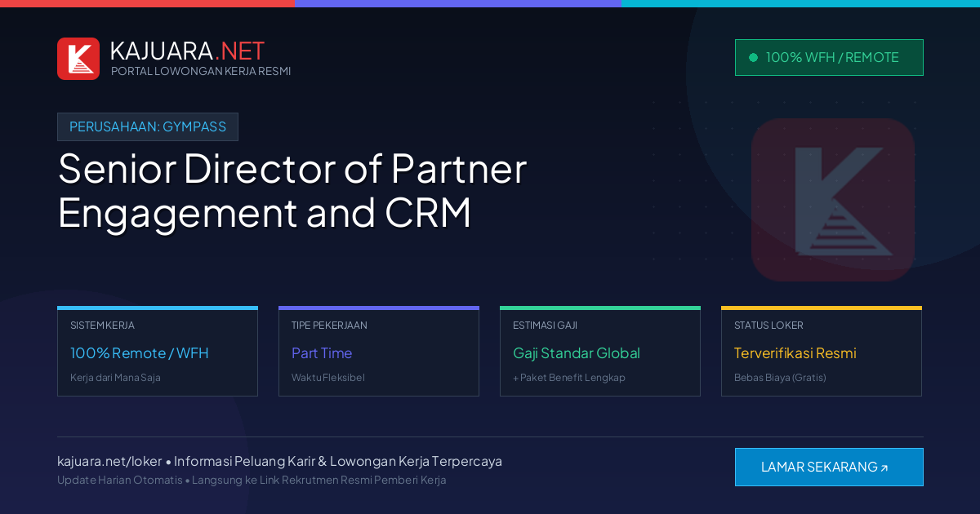The height and width of the screenshot is (514, 980).
Task: Click the Bebas Biaya (Gratis) text
Action: pyautogui.click(x=780, y=378)
